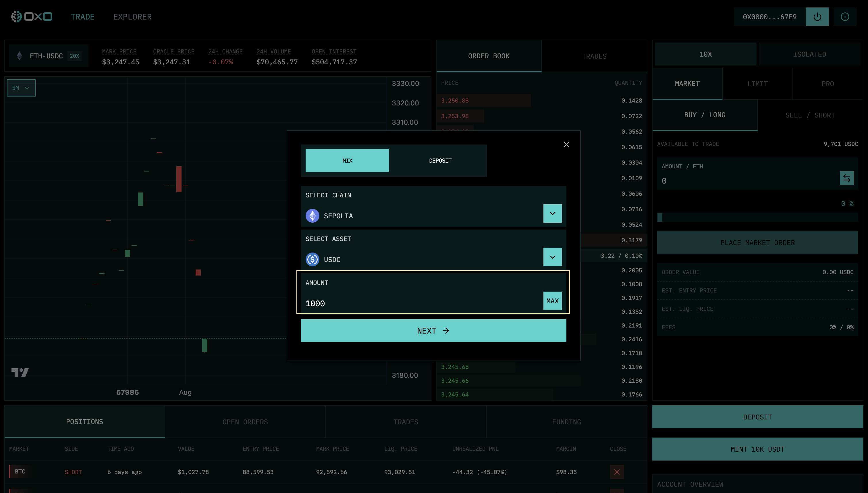Screen dimensions: 868x493
Task: Close the BTC short position
Action: click(617, 472)
